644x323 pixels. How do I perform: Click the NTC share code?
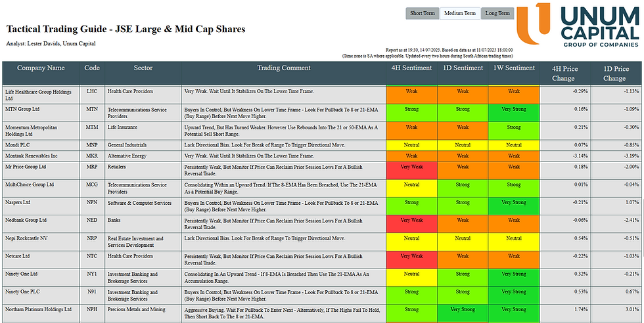92,256
